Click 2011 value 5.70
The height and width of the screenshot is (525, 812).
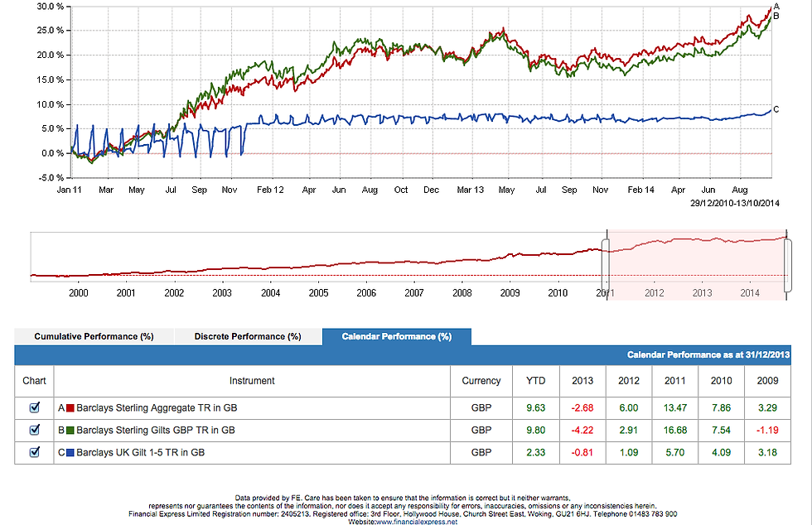pyautogui.click(x=675, y=452)
